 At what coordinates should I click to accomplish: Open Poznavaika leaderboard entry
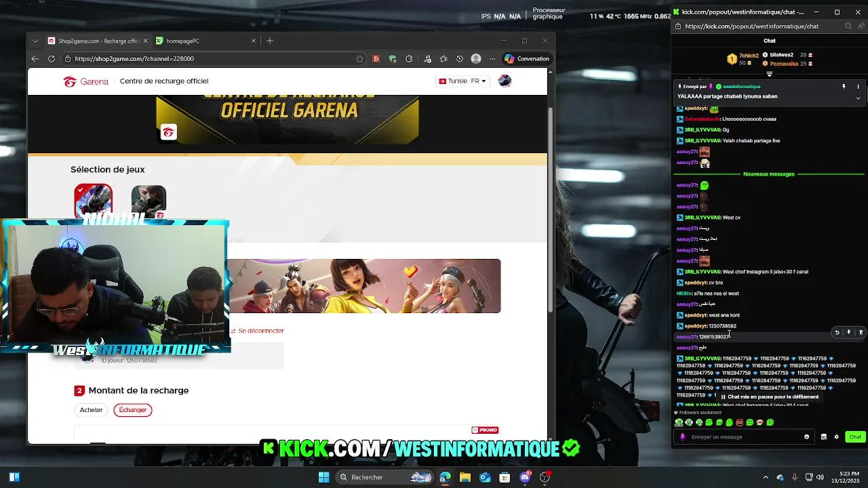(787, 64)
